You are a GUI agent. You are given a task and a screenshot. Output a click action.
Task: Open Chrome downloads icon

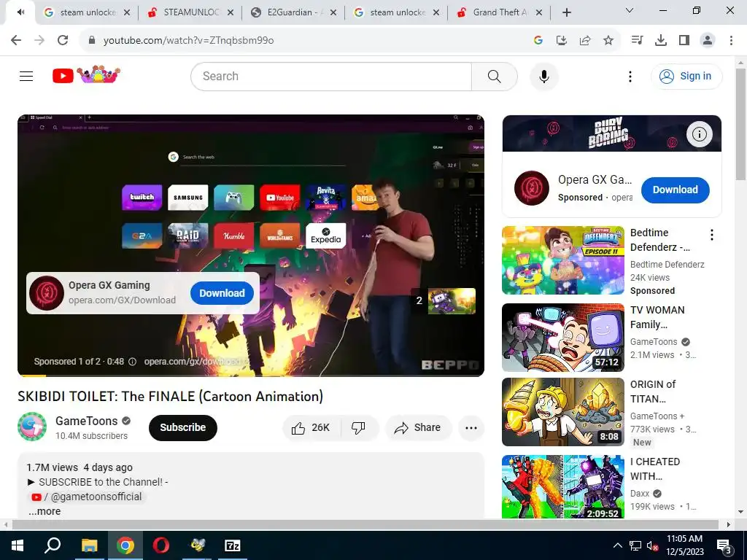[x=660, y=40]
